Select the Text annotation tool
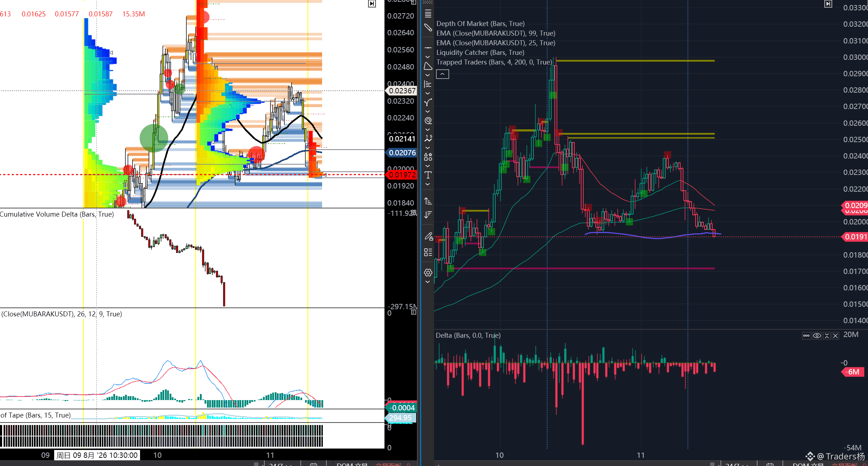 coord(428,175)
